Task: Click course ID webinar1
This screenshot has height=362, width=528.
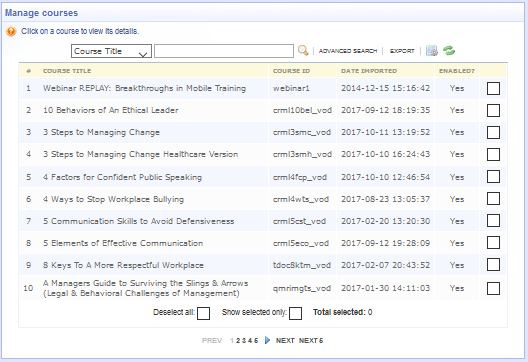Action: [291, 88]
